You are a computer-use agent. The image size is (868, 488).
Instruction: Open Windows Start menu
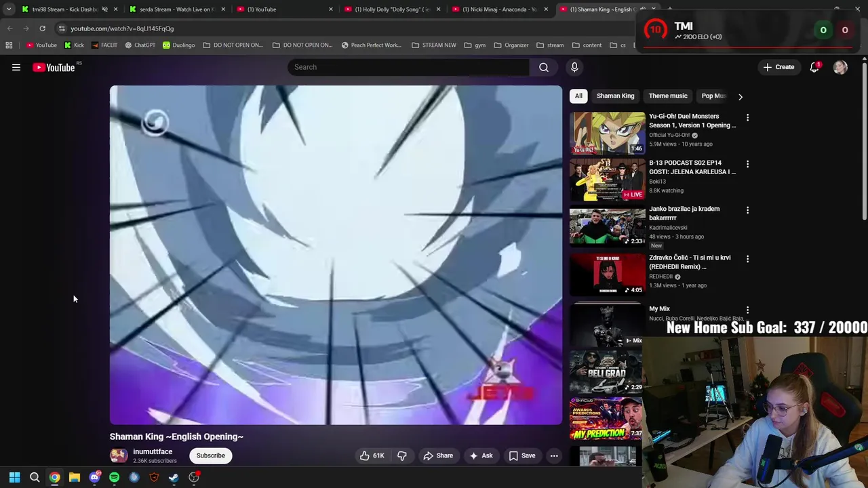point(14,477)
